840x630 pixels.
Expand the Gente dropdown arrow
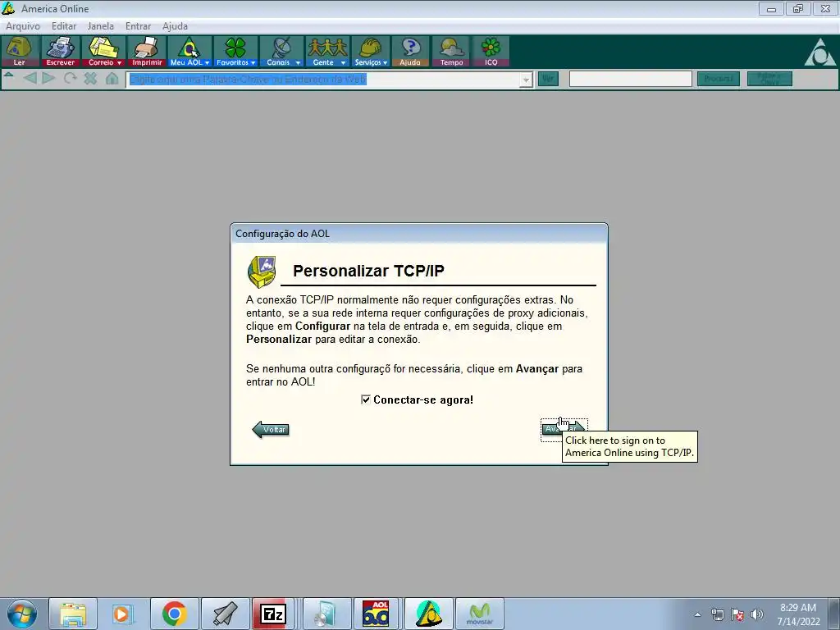pos(344,62)
